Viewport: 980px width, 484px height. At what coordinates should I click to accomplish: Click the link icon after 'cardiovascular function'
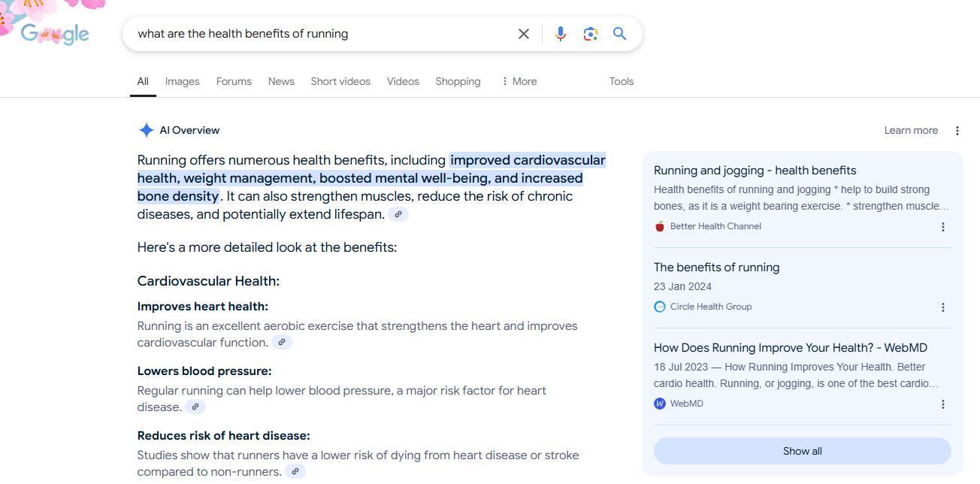[x=282, y=343]
